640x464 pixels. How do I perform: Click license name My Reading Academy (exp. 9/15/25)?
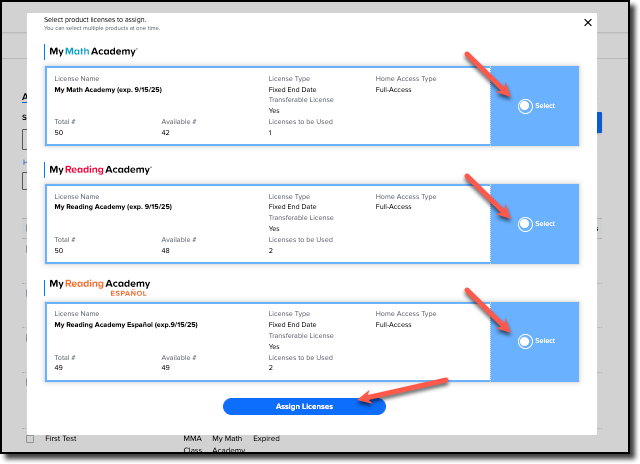113,207
